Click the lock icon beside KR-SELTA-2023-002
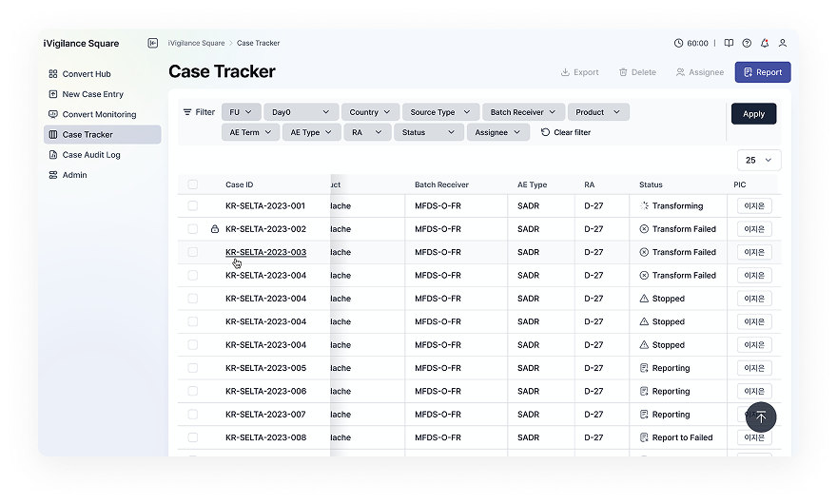Viewport: 837px width, 504px height. click(214, 229)
